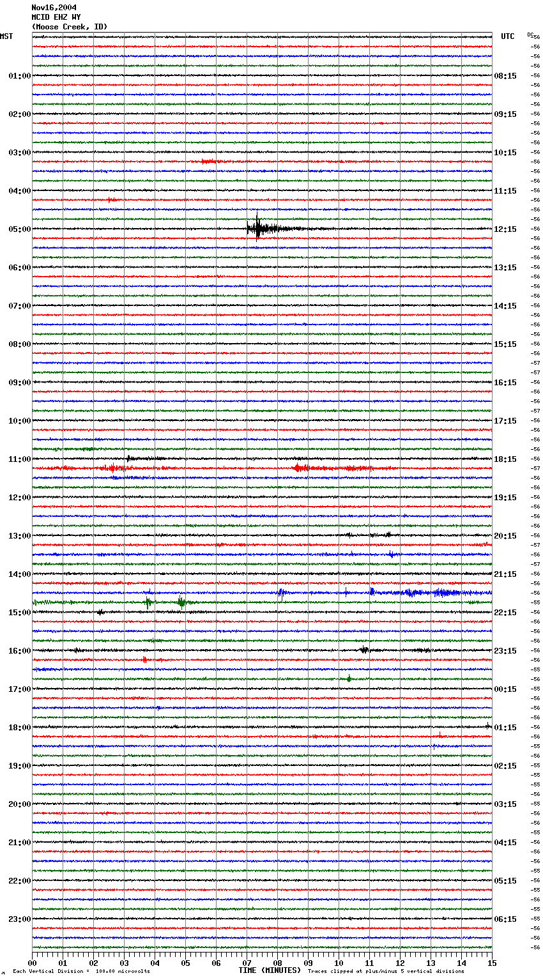Click the x-axis tick label '07'
The width and height of the screenshot is (543, 980).
247,963
